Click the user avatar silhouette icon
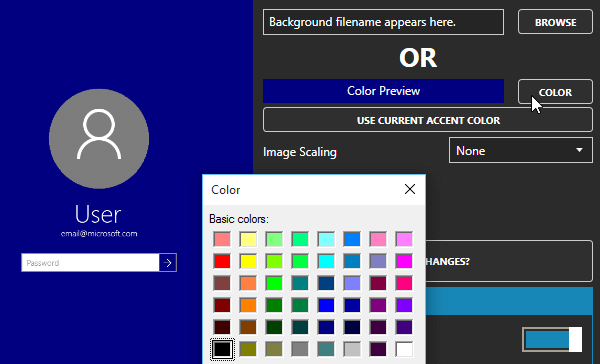 point(99,134)
